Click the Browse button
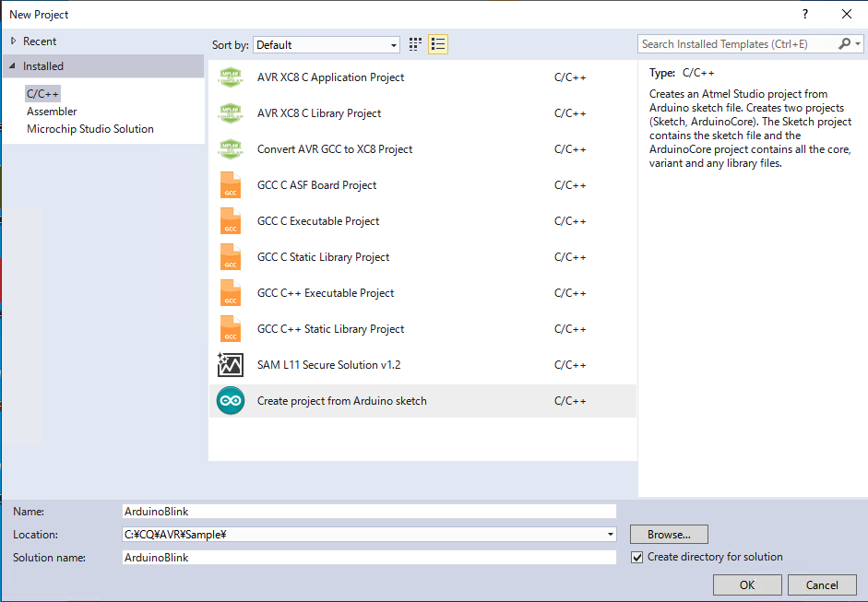Image resolution: width=868 pixels, height=602 pixels. point(669,535)
